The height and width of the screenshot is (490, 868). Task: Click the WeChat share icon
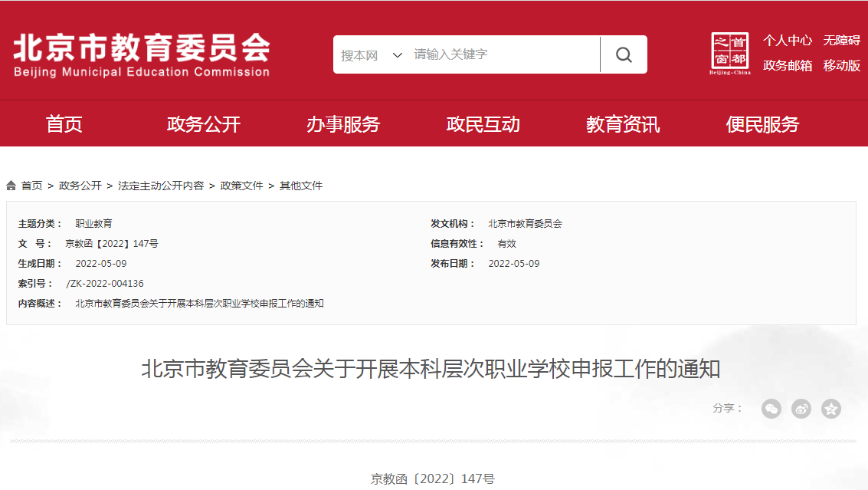coord(771,409)
